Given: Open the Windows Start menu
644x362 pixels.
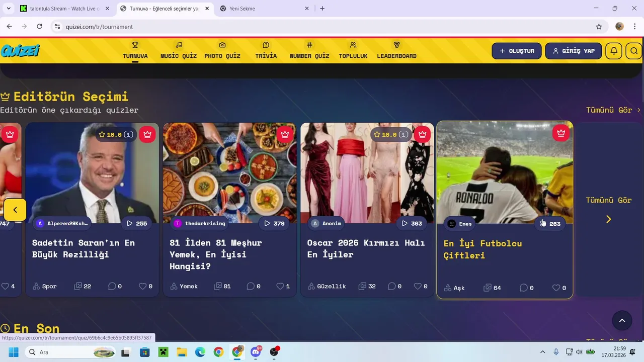Looking at the screenshot, I should coord(13,352).
